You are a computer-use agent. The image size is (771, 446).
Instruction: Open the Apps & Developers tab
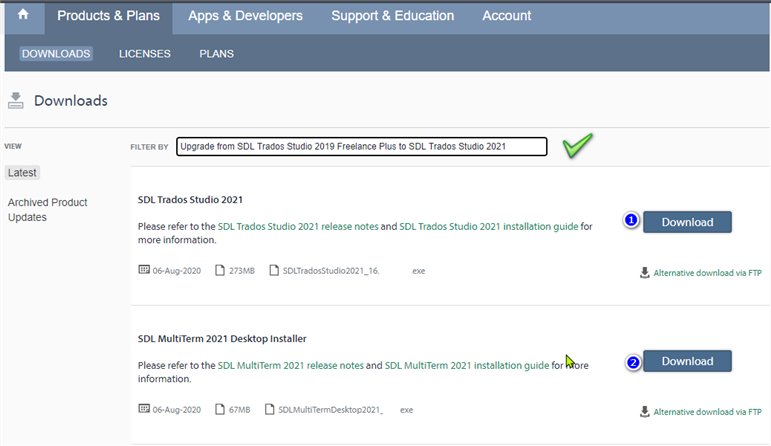[x=245, y=16]
